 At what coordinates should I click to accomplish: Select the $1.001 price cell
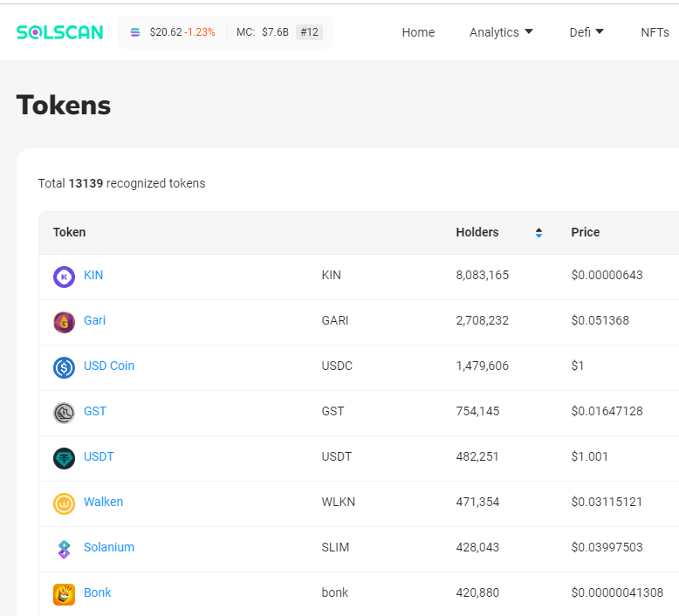pos(589,456)
